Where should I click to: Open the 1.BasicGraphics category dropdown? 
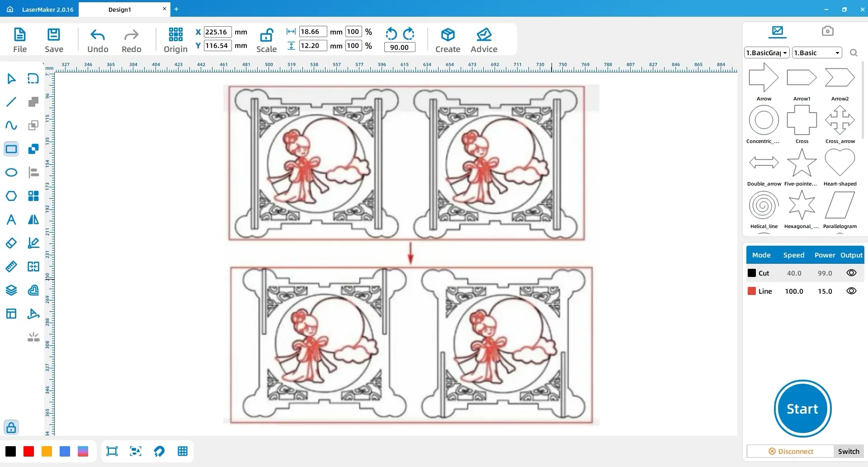[767, 52]
